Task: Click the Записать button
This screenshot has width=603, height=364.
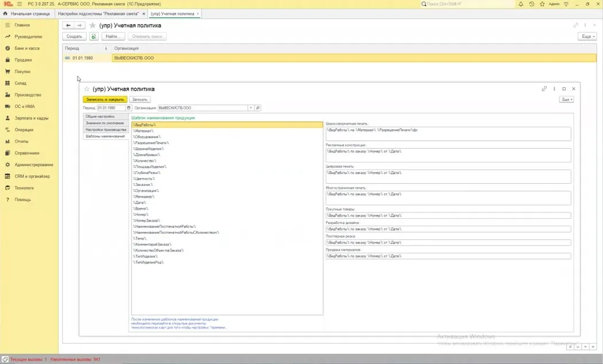Action: [140, 99]
